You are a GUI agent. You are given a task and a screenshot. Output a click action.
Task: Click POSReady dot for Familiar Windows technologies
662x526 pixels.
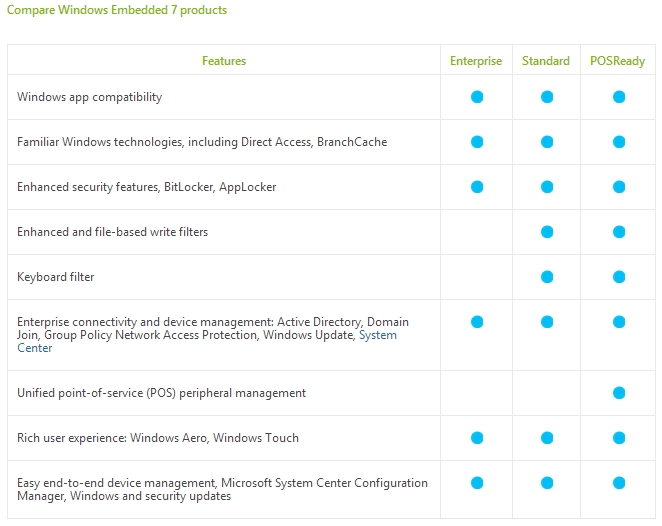pos(619,141)
